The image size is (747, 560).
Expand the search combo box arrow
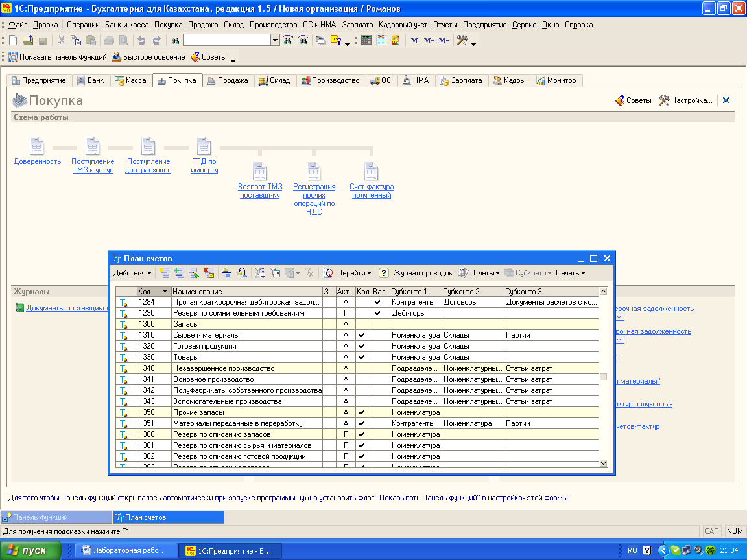pos(275,40)
